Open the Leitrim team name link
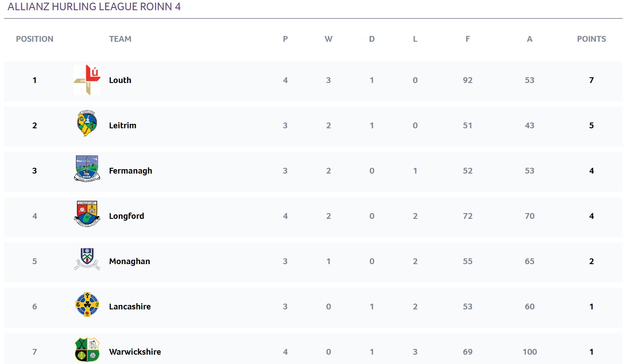 tap(123, 126)
